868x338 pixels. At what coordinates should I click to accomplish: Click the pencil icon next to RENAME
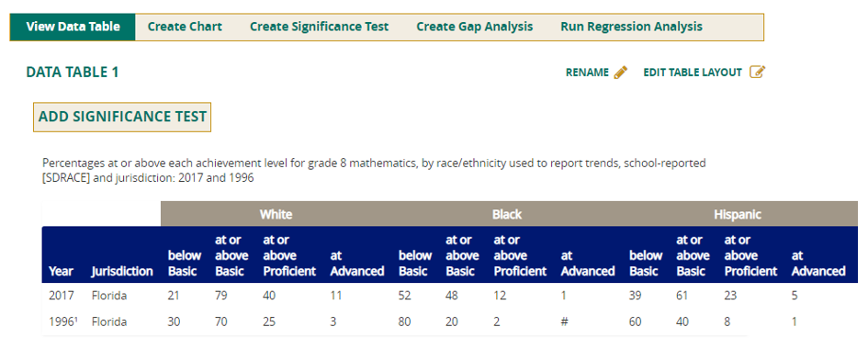(621, 73)
